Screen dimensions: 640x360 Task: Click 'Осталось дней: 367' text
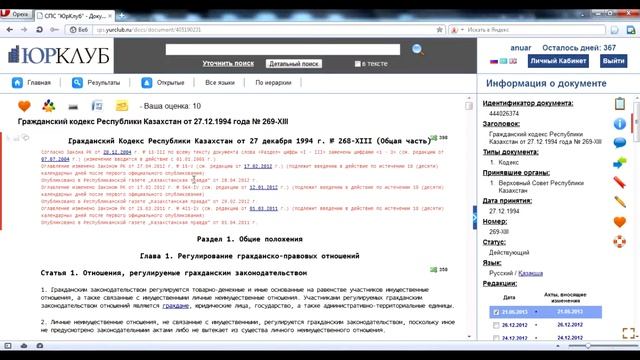[579, 48]
